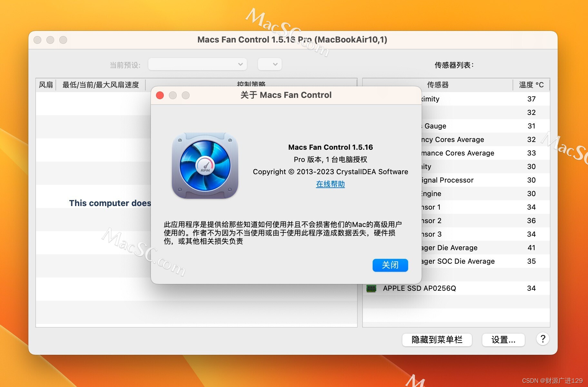Screen dimensions: 588x387
Task: Click the 最低/当前/最大风扇速度 column header
Action: [101, 85]
